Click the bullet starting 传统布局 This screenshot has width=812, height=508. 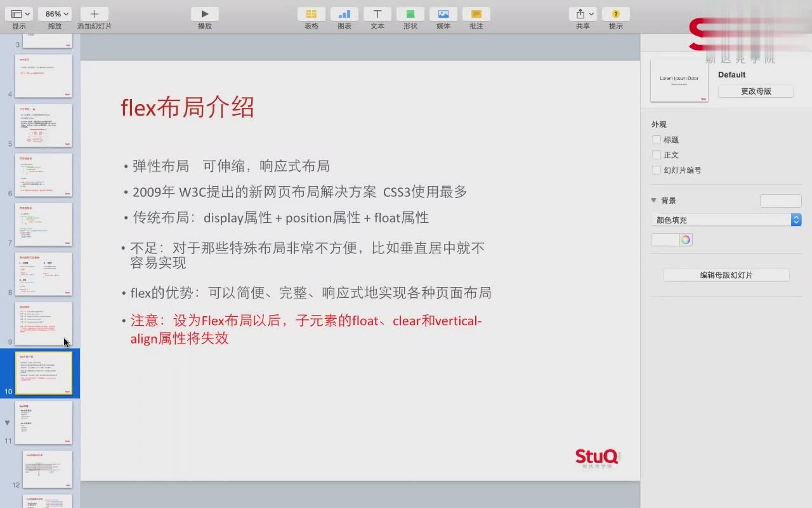(x=280, y=218)
